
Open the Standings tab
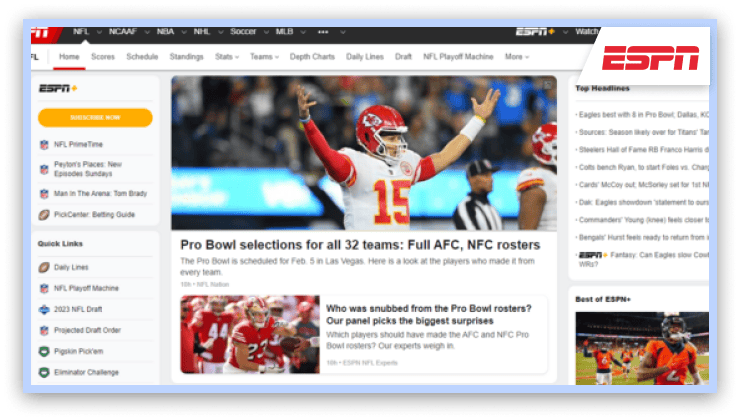pos(186,57)
